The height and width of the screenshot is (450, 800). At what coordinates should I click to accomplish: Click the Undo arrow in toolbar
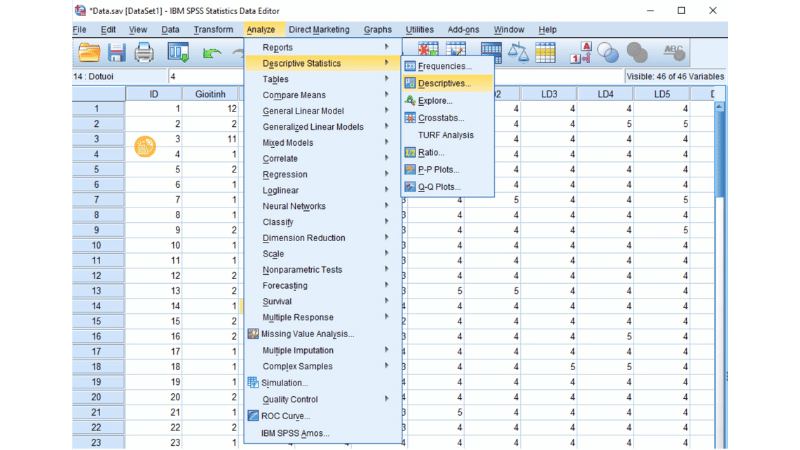click(x=212, y=52)
